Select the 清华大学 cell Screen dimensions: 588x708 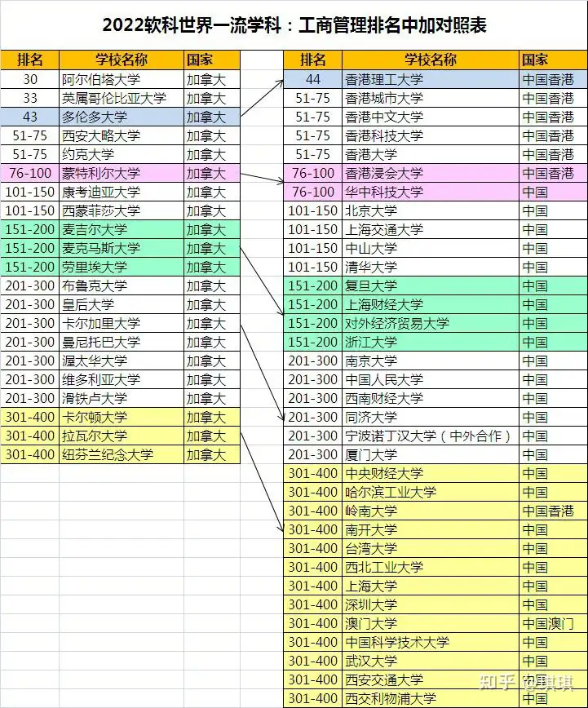coord(430,267)
